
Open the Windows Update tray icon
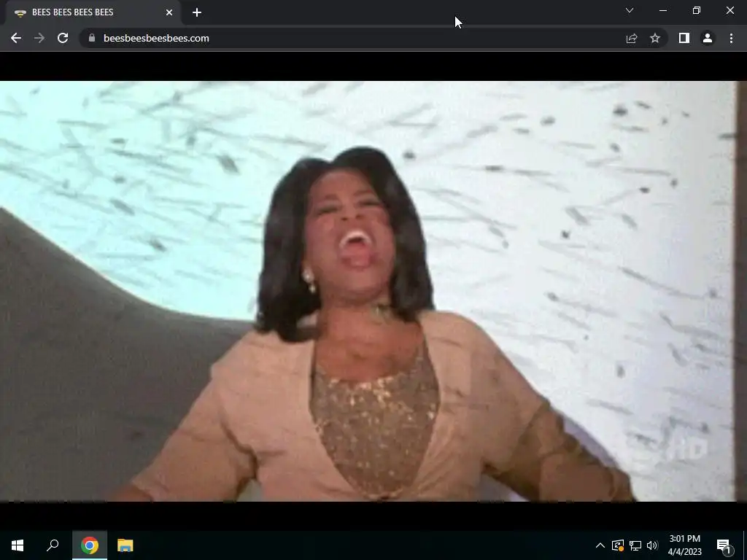pyautogui.click(x=617, y=545)
